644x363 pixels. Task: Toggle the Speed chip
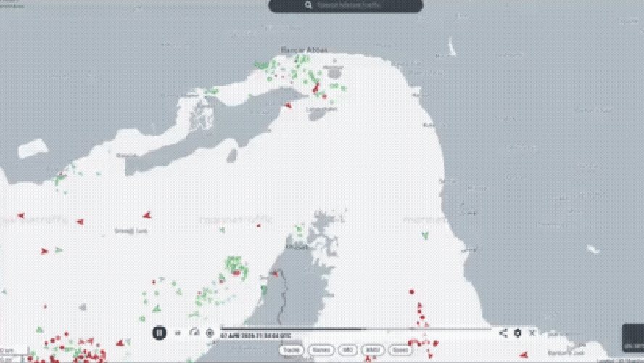400,349
